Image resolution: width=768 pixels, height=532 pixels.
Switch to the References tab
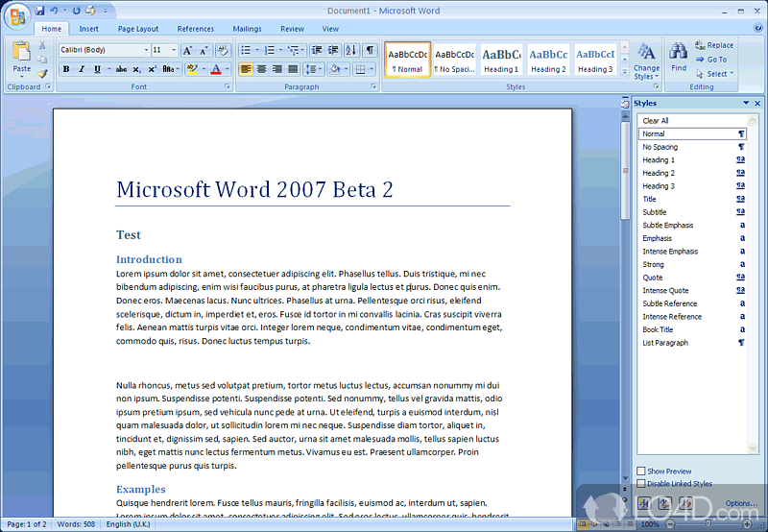(196, 29)
